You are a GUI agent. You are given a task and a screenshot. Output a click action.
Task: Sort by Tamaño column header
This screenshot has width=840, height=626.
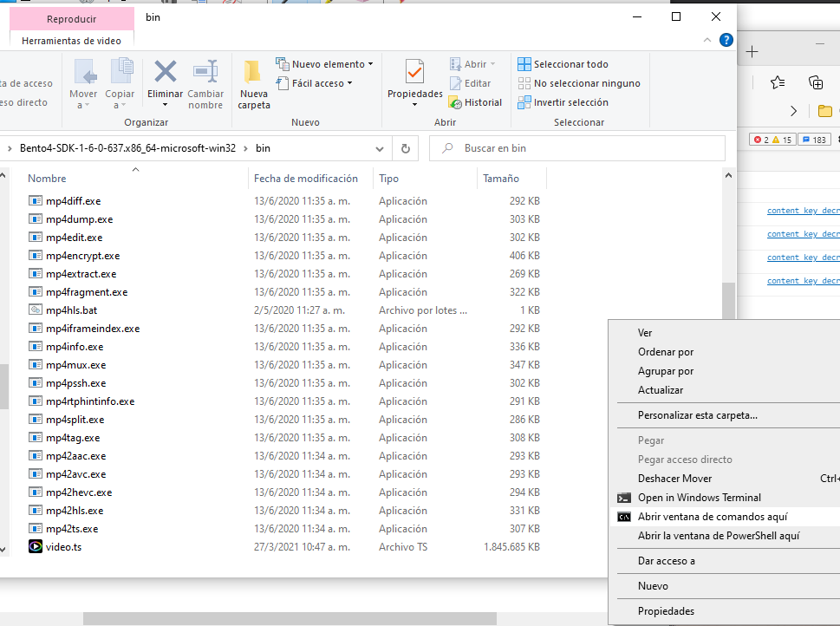point(500,179)
